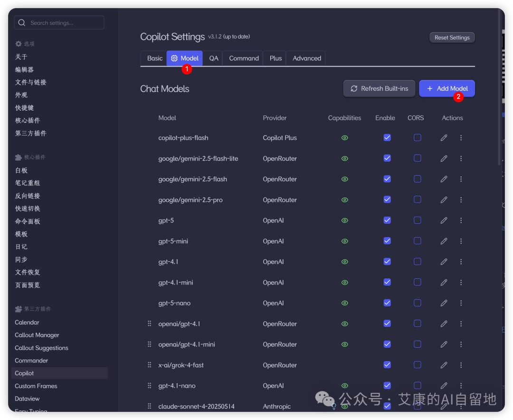Open more actions for google/gemini-2.5-pro
The width and height of the screenshot is (513, 420).
pos(461,200)
